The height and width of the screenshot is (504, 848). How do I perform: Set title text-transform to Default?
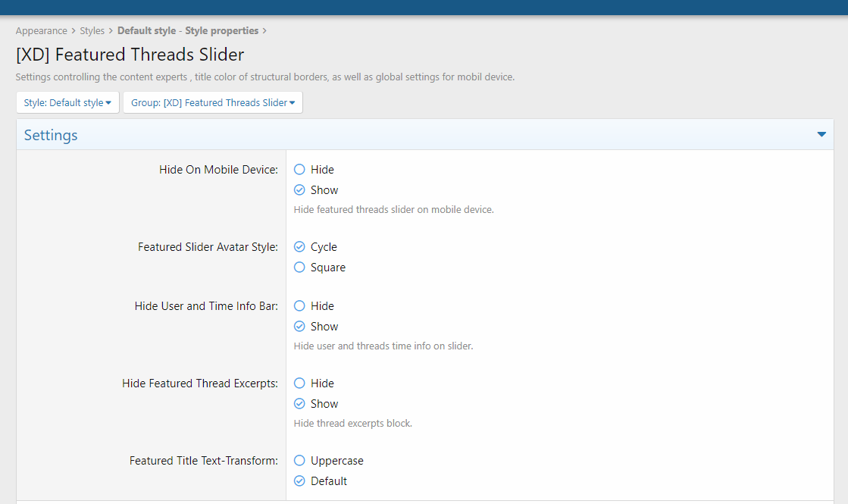(x=299, y=481)
